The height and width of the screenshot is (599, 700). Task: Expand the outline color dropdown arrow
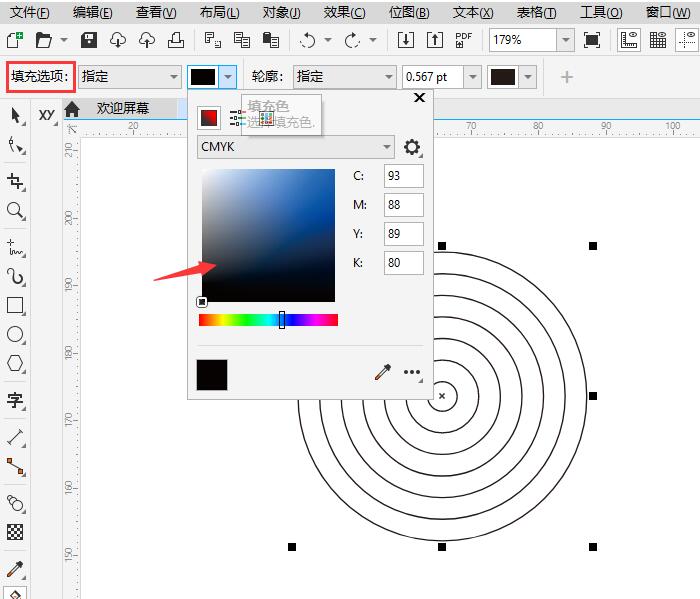click(x=528, y=77)
